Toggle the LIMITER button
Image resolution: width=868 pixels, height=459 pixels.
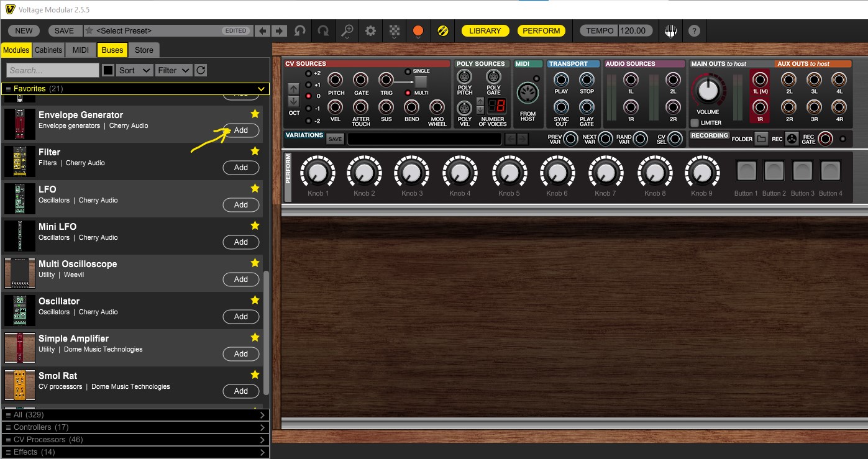(x=695, y=123)
